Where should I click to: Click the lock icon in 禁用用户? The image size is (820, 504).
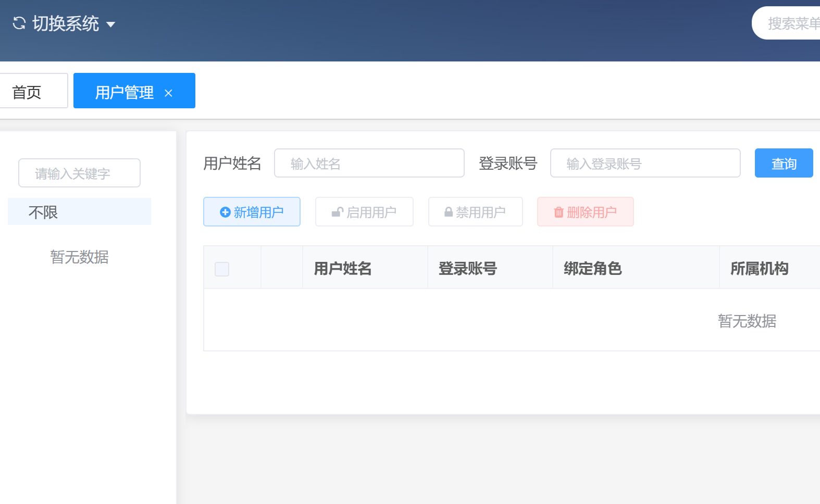[449, 212]
